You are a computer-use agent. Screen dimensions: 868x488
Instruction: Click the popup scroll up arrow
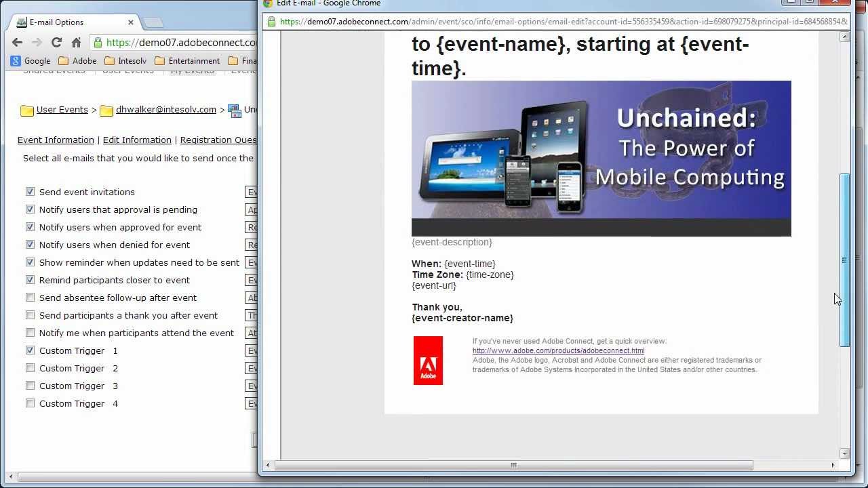pos(844,37)
